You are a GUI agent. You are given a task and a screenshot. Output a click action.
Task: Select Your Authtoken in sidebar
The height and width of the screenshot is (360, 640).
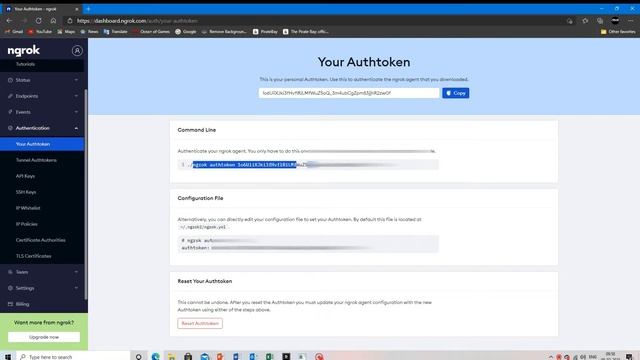42,144
